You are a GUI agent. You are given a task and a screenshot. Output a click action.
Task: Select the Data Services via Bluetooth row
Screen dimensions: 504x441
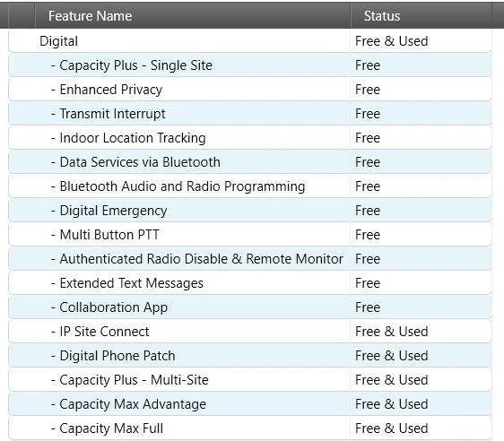point(250,162)
